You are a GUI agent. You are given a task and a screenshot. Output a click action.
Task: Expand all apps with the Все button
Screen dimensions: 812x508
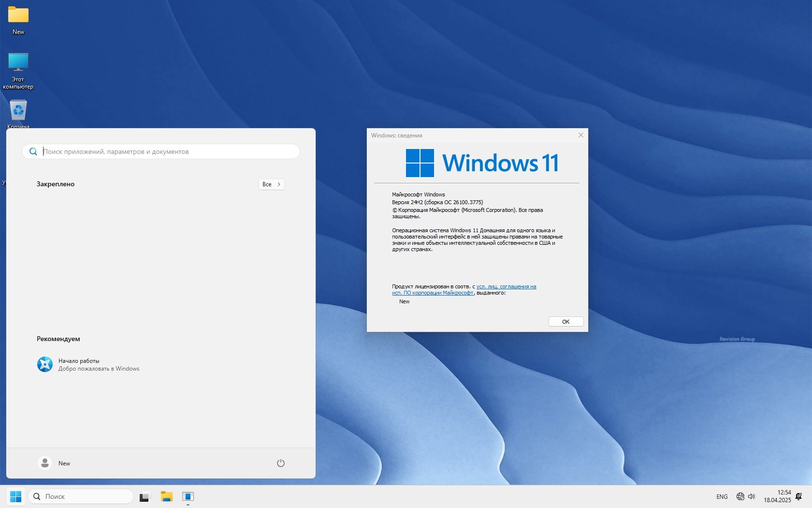271,184
